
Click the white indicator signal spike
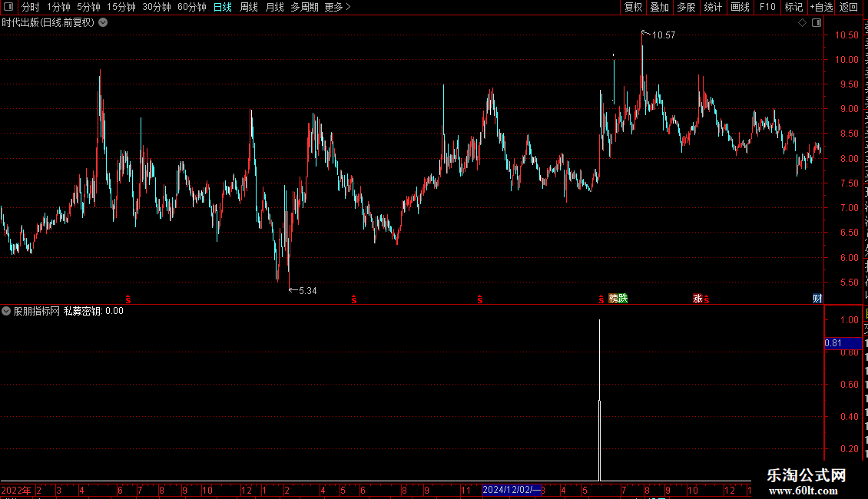click(x=599, y=399)
